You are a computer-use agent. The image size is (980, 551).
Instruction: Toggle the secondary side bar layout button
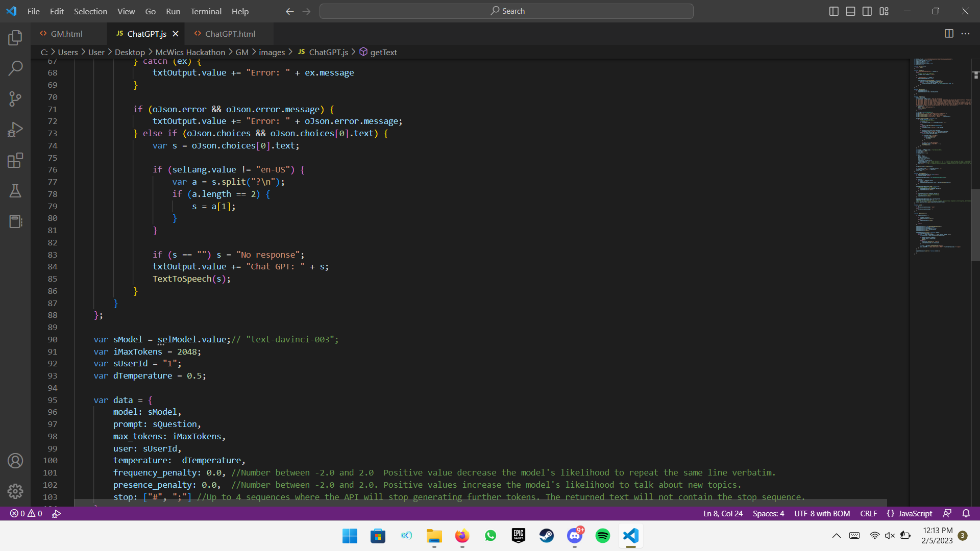[x=867, y=11]
